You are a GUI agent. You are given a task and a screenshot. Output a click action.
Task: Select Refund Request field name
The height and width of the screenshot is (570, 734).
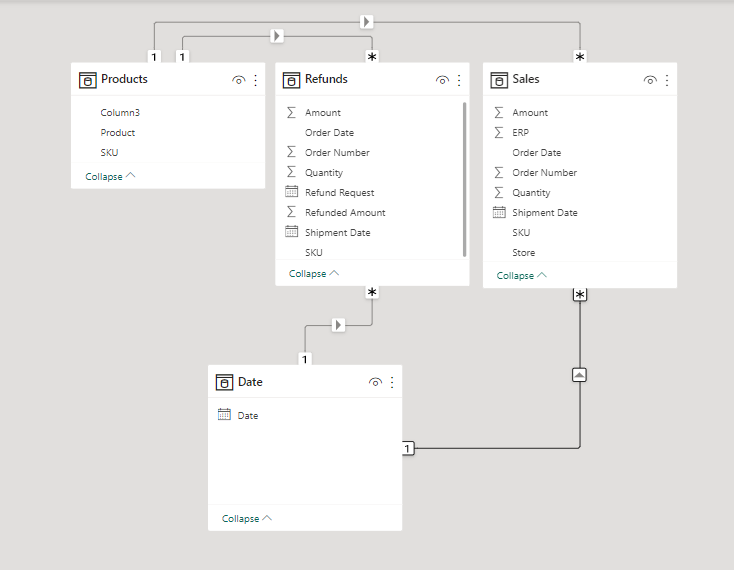point(340,192)
